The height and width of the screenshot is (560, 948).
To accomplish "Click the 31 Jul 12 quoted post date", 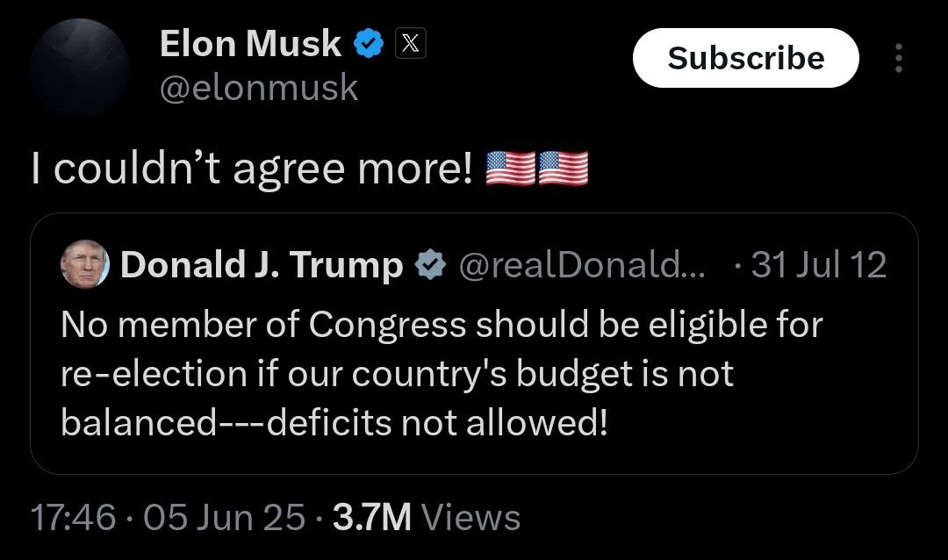I will pyautogui.click(x=818, y=264).
